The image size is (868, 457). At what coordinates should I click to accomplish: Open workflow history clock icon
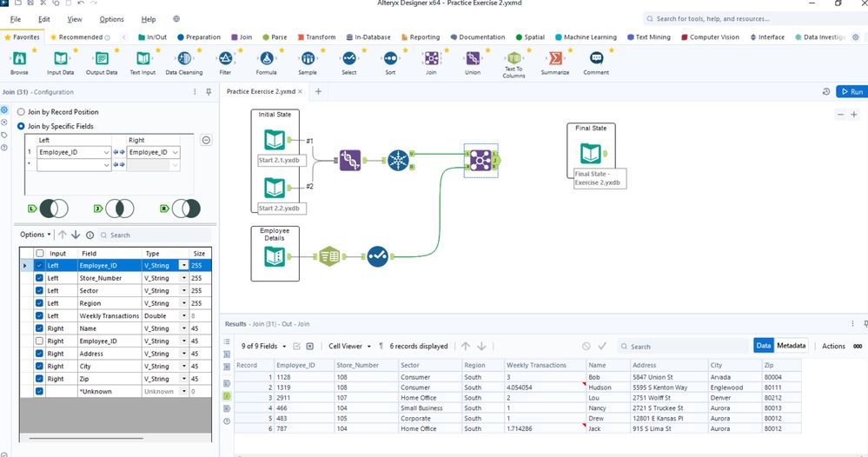pyautogui.click(x=826, y=92)
